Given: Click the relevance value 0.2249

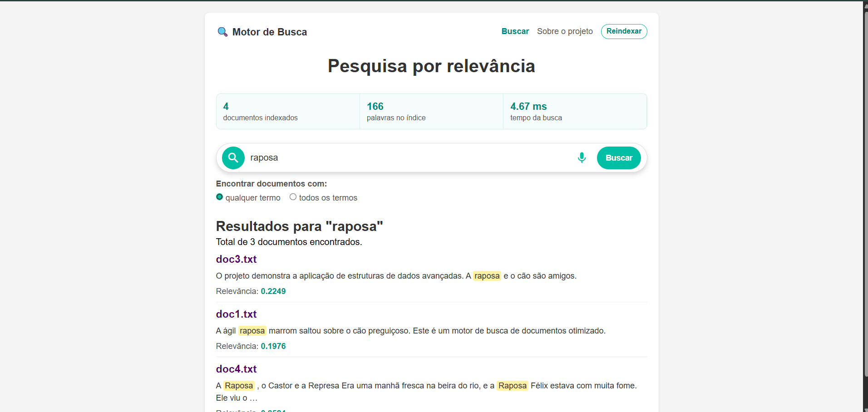Looking at the screenshot, I should coord(273,291).
